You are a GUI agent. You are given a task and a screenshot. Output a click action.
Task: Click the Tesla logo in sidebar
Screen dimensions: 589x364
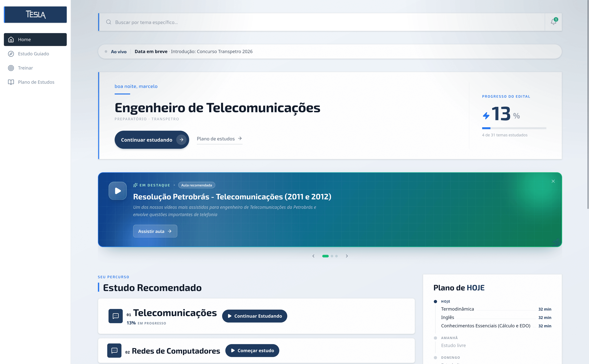coord(35,15)
